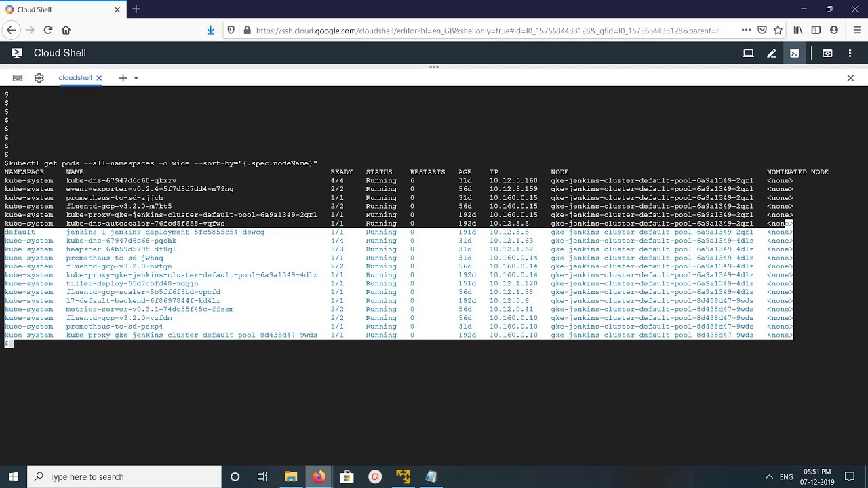Open the Web Preview icon

[827, 53]
